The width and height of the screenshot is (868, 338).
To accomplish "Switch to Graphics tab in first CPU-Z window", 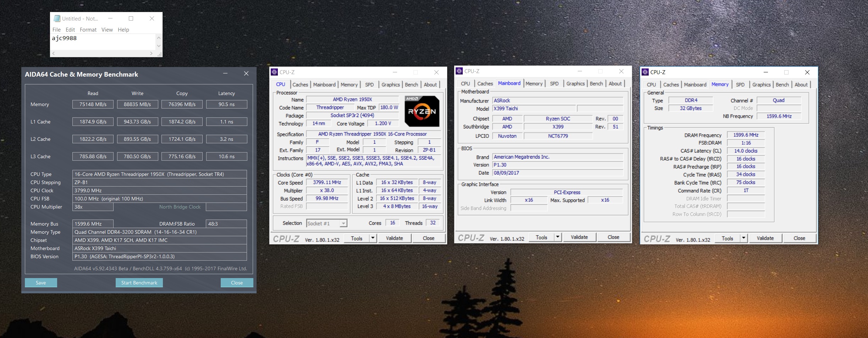I will point(390,84).
